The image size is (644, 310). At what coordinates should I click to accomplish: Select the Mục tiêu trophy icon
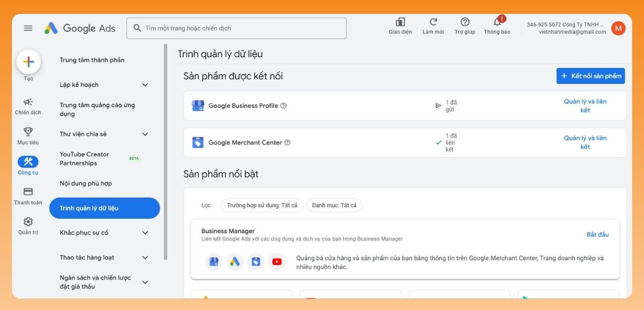tap(28, 132)
